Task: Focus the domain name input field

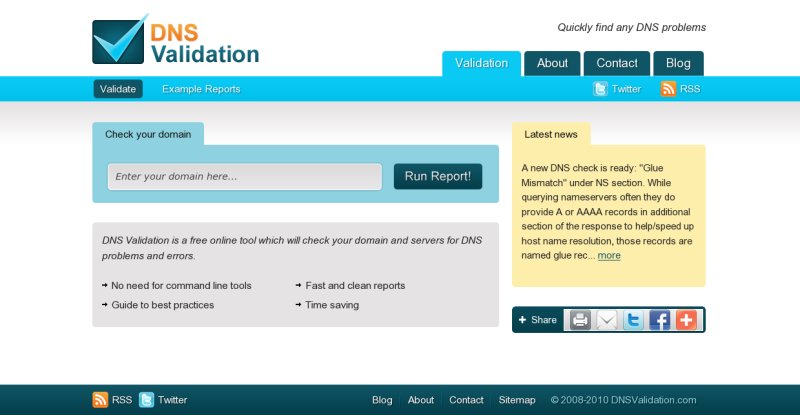Action: click(244, 177)
